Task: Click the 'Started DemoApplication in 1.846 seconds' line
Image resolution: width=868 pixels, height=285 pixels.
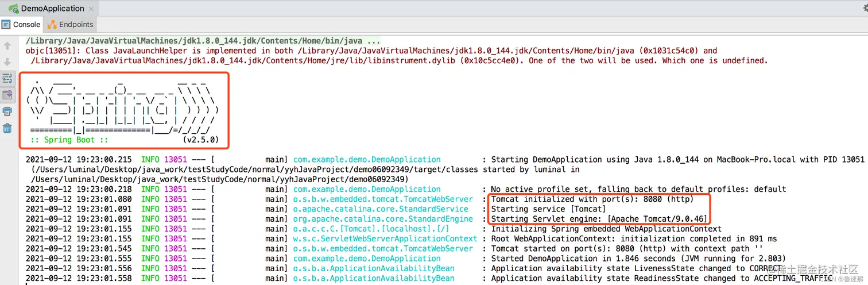Action: (x=638, y=259)
